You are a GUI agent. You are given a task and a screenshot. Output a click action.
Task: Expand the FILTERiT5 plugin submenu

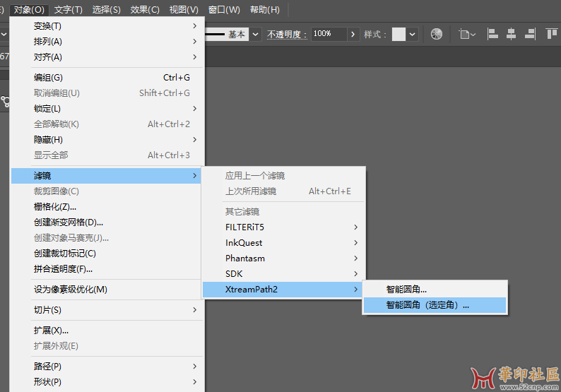pyautogui.click(x=283, y=227)
